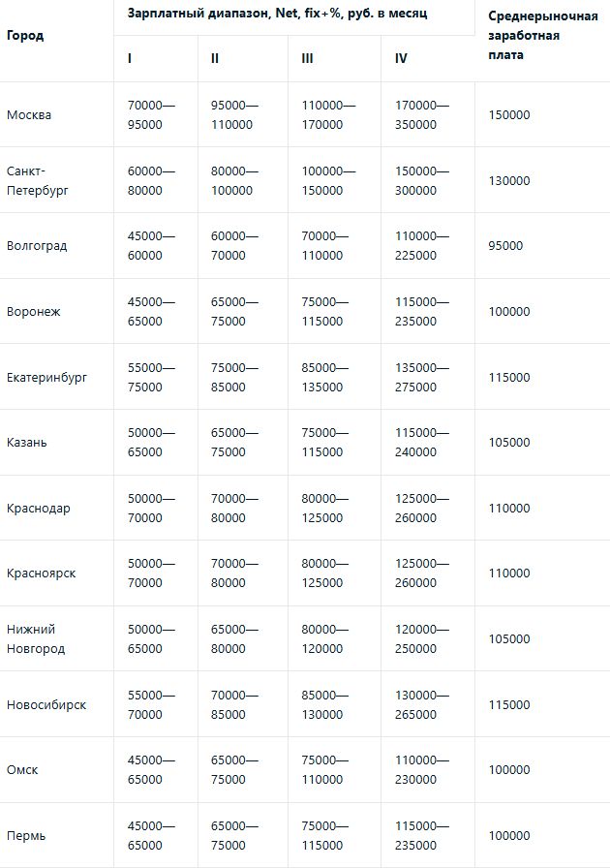The width and height of the screenshot is (610, 868).
Task: Click Екатеринбург's level IV range cell
Action: pyautogui.click(x=422, y=377)
